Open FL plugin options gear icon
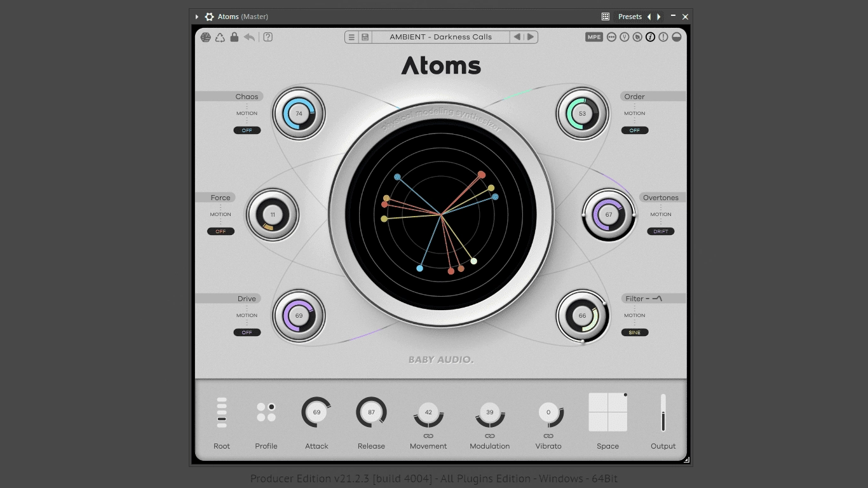868x488 pixels. pos(209,17)
